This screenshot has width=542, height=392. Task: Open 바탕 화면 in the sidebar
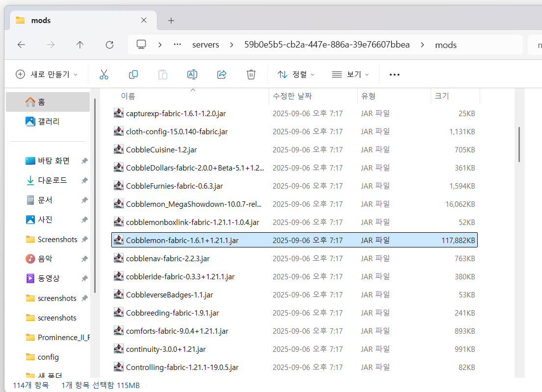pos(48,161)
